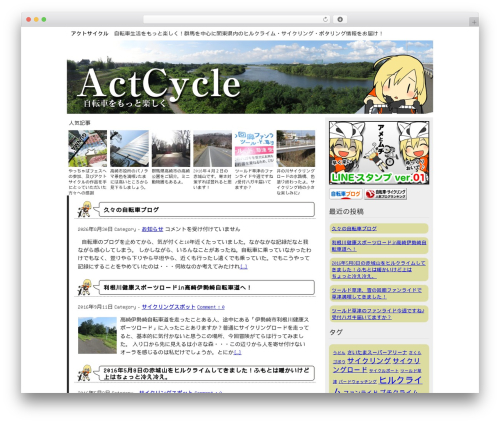Open post title 2016年5月8日の赤城山をヒルクライム
Image resolution: width=500 pixels, height=423 pixels.
point(206,373)
